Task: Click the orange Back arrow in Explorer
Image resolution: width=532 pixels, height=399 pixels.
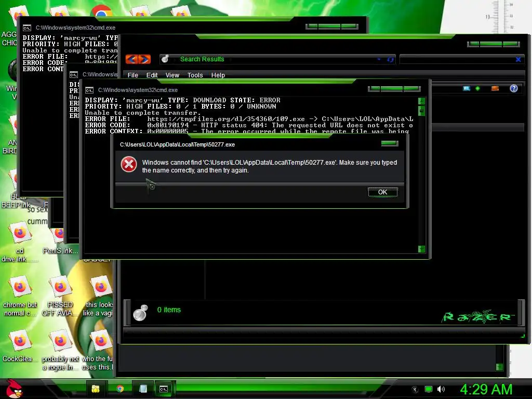Action: point(131,59)
